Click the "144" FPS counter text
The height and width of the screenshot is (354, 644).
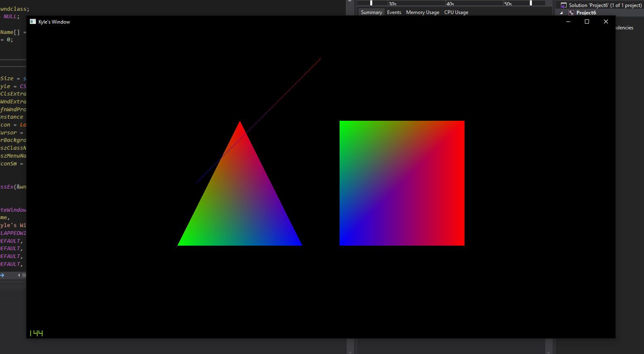pos(36,333)
